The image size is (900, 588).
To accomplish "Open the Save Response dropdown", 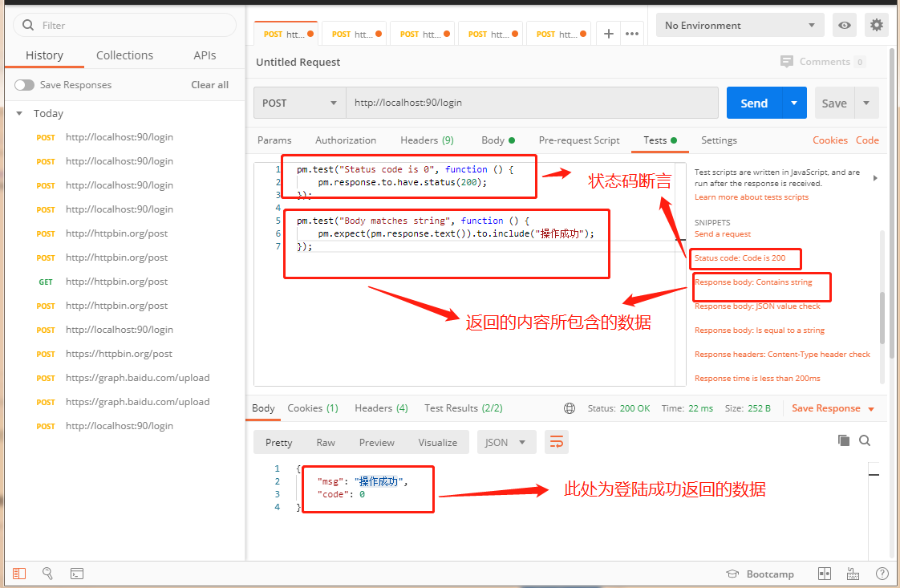I will click(x=833, y=408).
